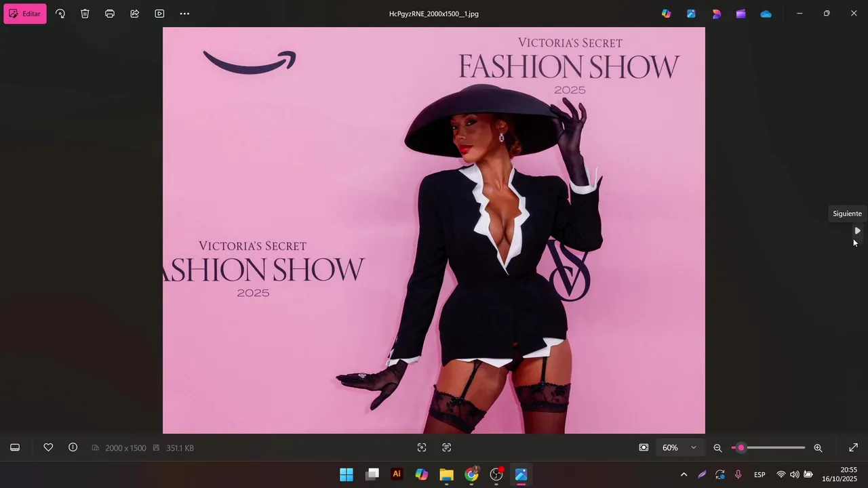Start slideshow with the play-frame icon

coord(159,14)
